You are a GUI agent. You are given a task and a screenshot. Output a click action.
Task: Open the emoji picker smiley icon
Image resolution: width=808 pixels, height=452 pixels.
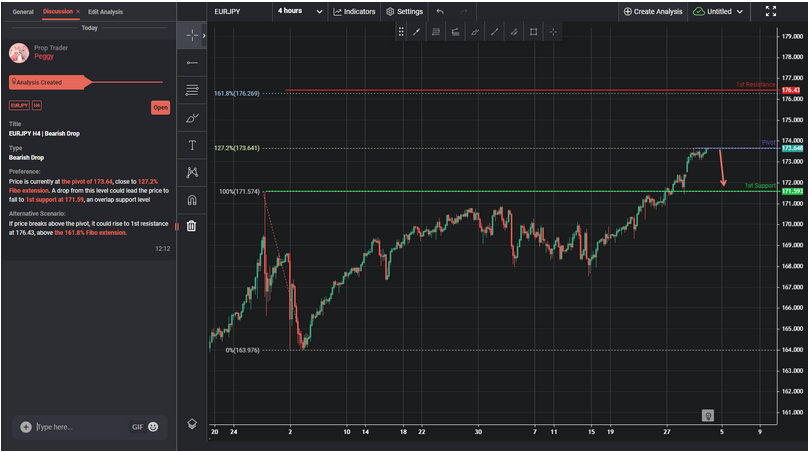[153, 426]
